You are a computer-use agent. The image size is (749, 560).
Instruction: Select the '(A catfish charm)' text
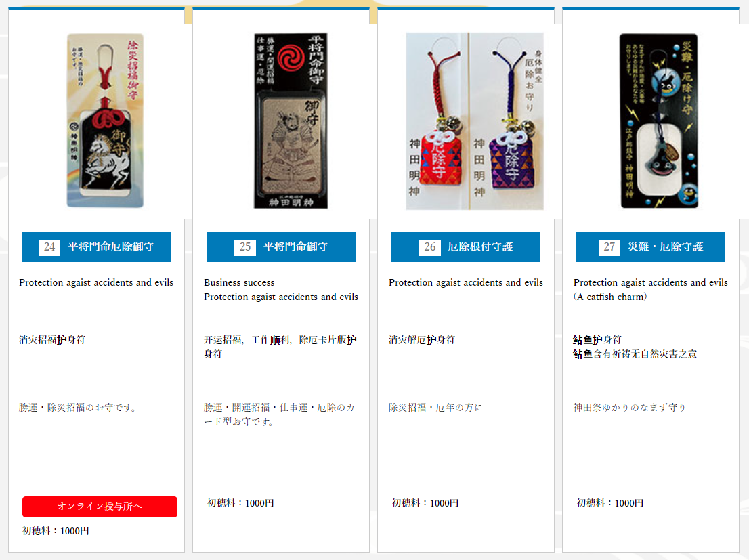point(610,297)
